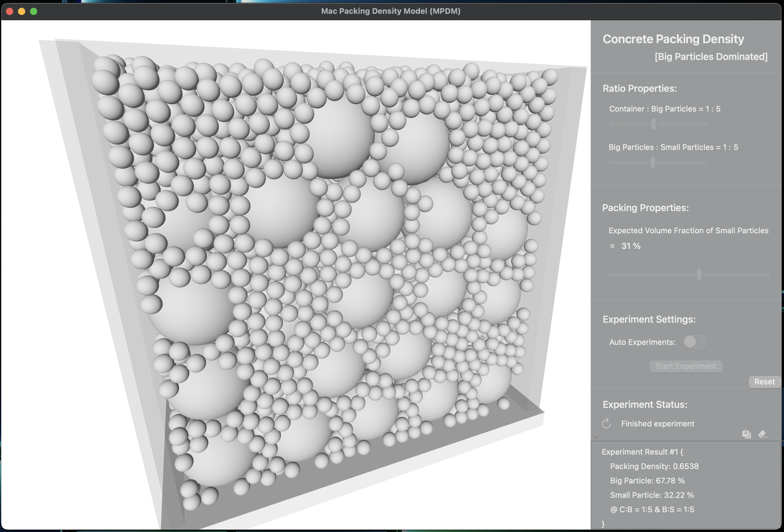This screenshot has width=784, height=532.
Task: Click the Big to Small Particles ratio slider
Action: click(658, 163)
